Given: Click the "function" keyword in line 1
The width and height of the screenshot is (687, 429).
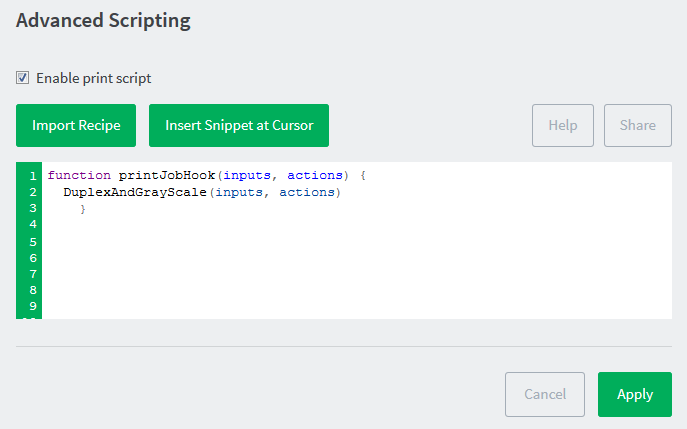Looking at the screenshot, I should (79, 175).
